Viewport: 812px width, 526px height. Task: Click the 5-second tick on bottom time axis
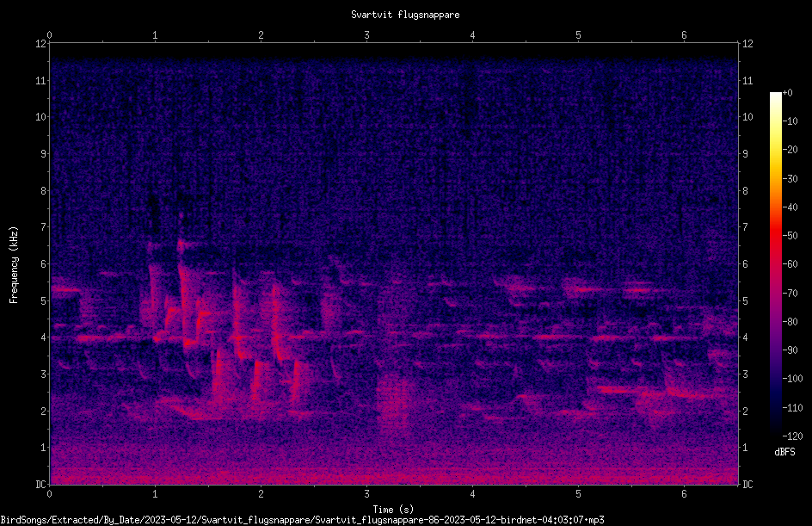pyautogui.click(x=578, y=494)
